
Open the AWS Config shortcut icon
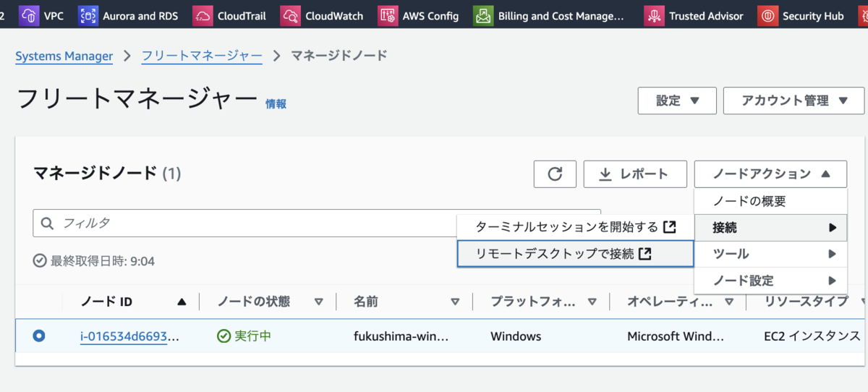(x=388, y=15)
